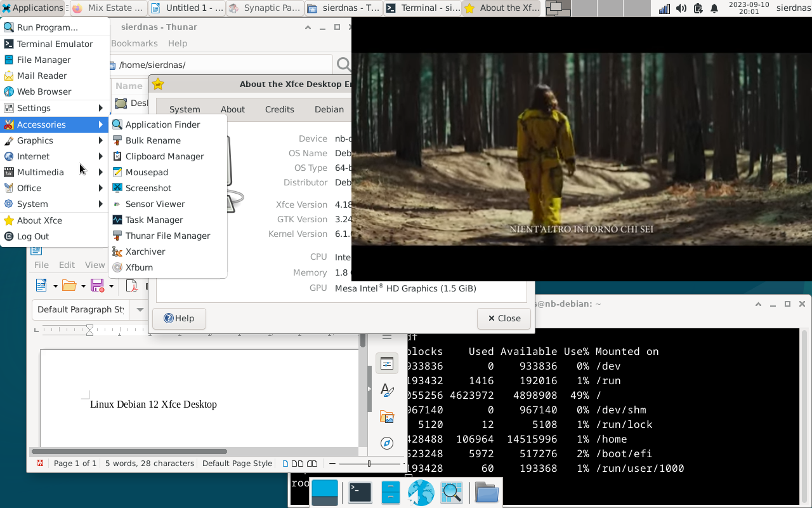This screenshot has width=812, height=508.
Task: Open the Writer sidebar Gallery panel
Action: [x=387, y=417]
